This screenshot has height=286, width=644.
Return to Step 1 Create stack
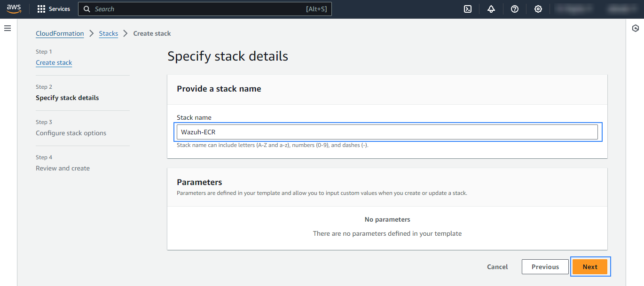pos(54,62)
